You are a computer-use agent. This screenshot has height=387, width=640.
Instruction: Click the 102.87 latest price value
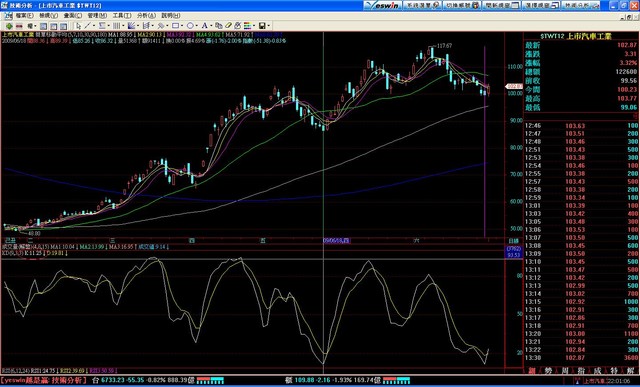627,45
